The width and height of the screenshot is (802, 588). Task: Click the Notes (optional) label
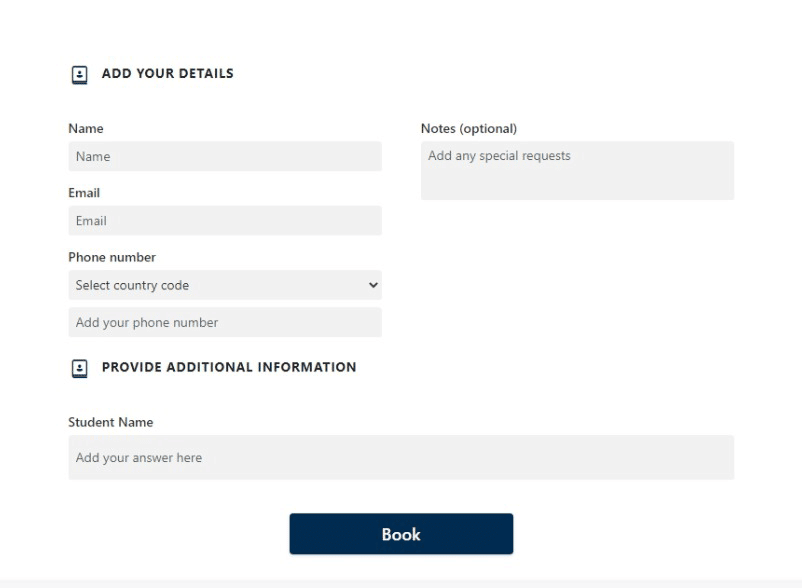[x=469, y=128]
